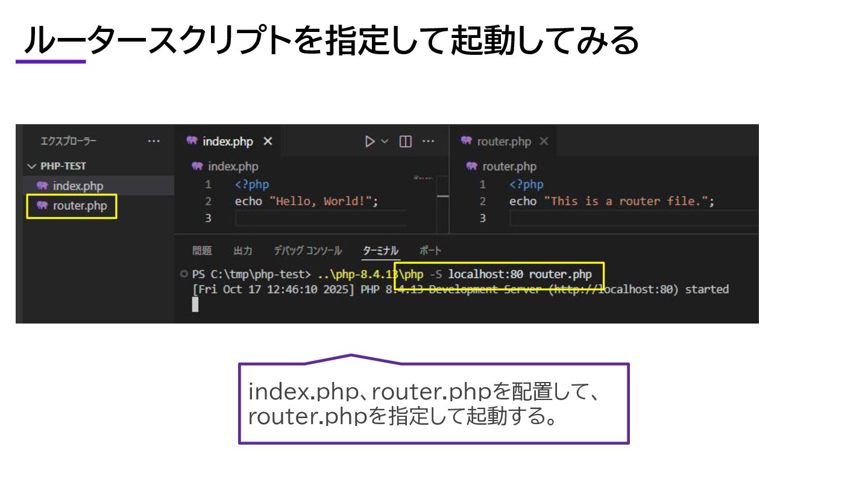Open the ポート panel tab

[430, 251]
